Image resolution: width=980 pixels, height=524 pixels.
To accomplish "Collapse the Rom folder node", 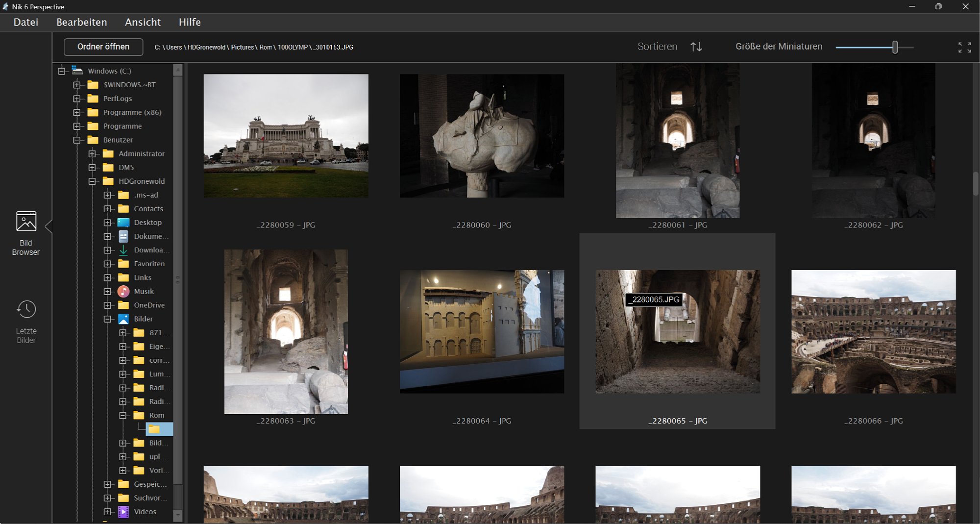I will pos(122,415).
